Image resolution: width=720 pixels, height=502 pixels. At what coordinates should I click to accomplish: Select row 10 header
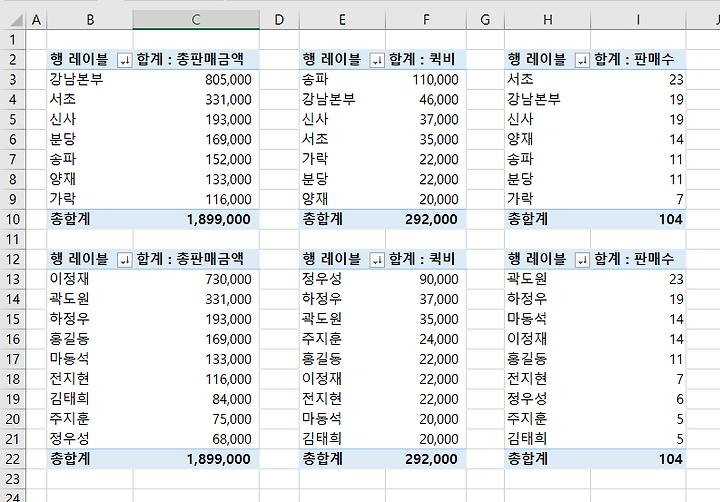tap(13, 219)
